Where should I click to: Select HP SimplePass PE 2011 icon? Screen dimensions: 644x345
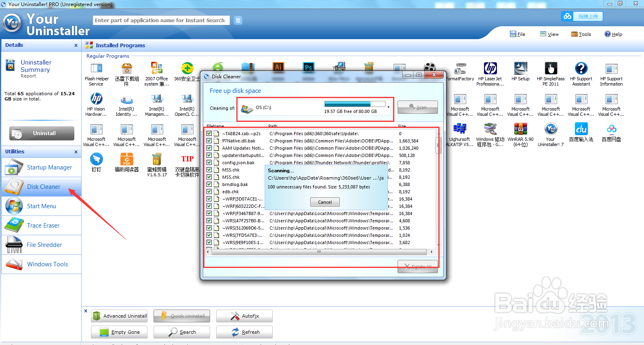point(551,74)
